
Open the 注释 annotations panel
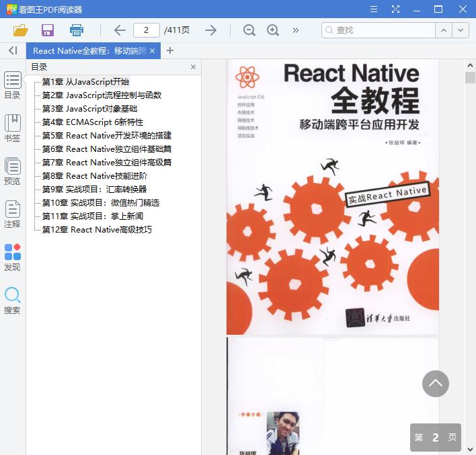(13, 214)
